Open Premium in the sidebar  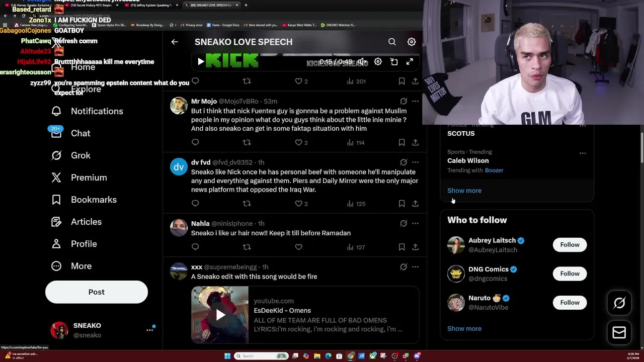coord(79,177)
